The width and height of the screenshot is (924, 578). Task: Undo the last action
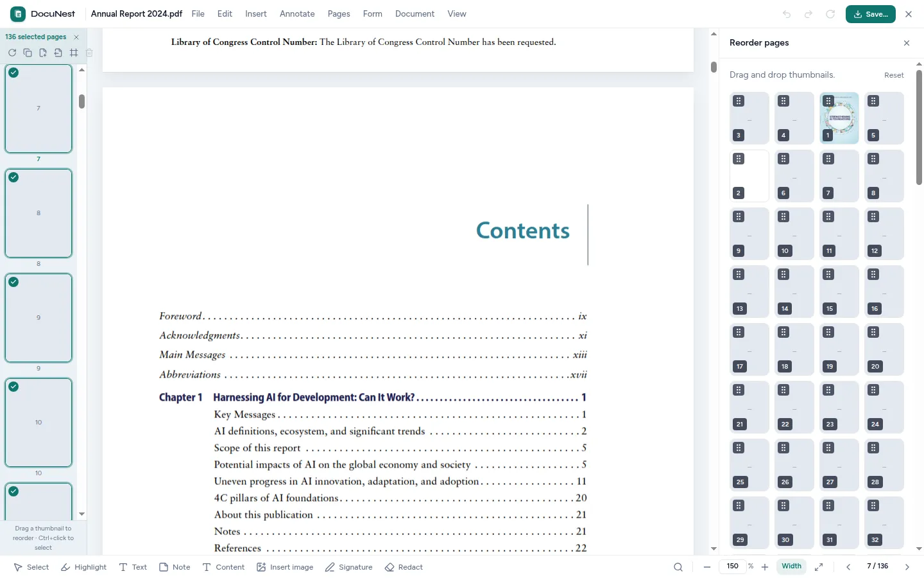point(787,14)
